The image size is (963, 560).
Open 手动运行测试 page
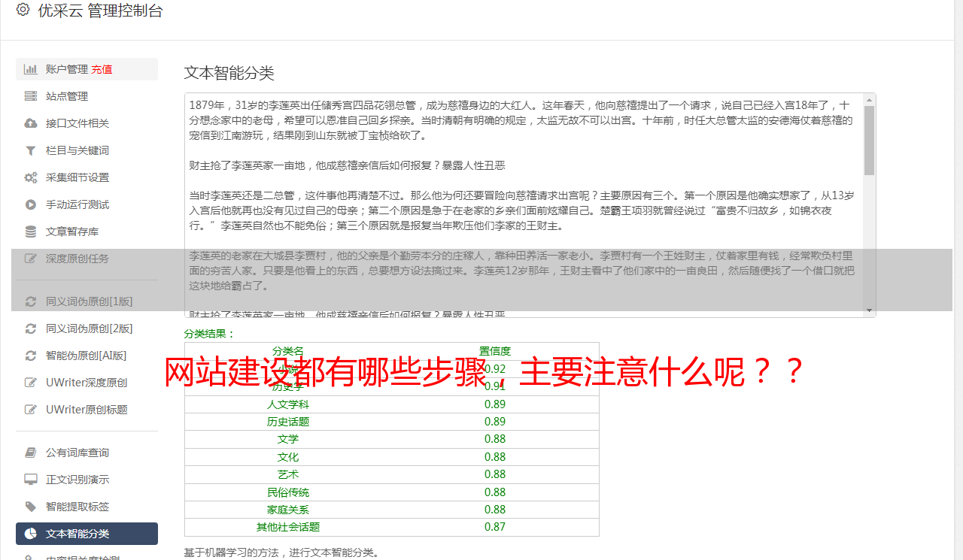(87, 204)
